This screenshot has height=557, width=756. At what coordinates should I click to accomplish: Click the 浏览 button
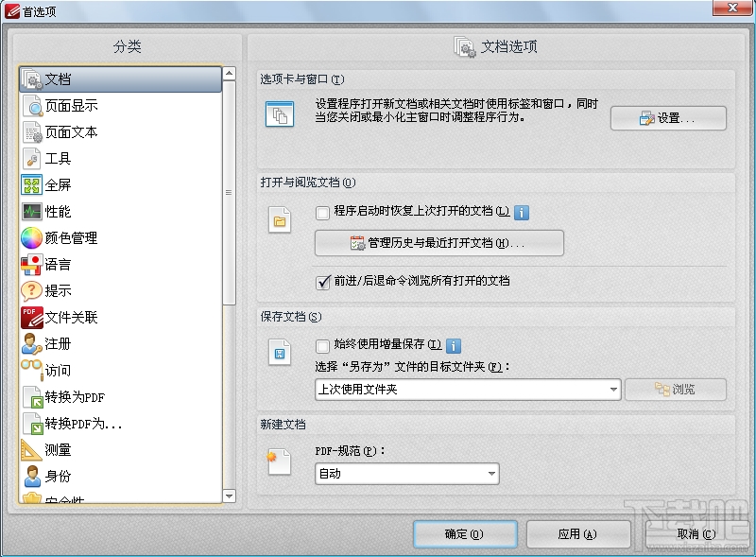click(676, 390)
